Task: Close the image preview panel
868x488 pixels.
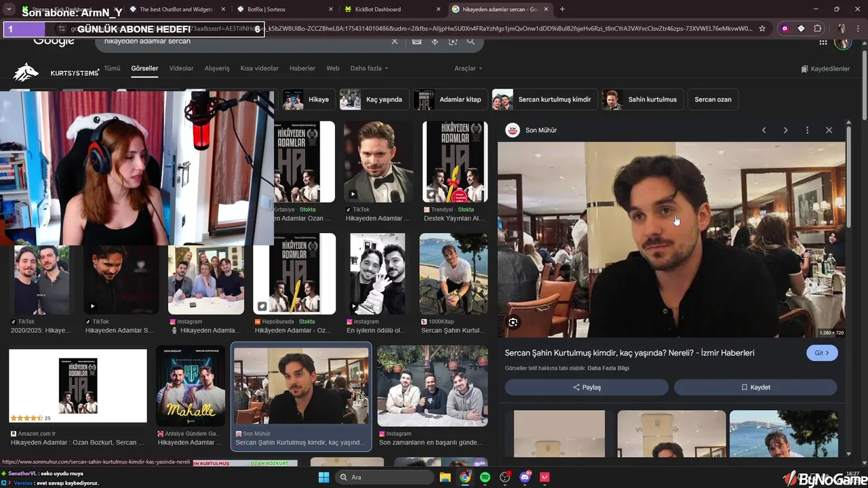Action: [829, 130]
